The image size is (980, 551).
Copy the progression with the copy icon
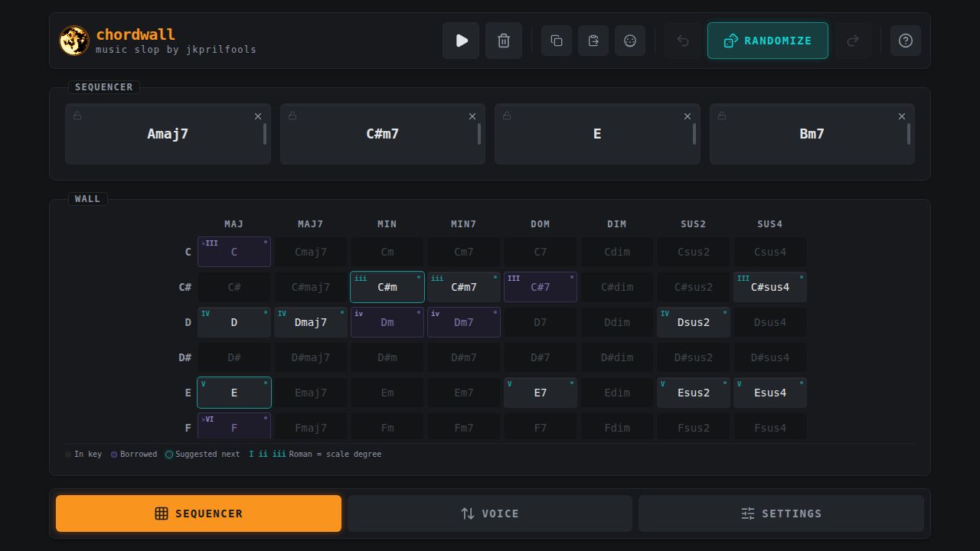coord(557,41)
